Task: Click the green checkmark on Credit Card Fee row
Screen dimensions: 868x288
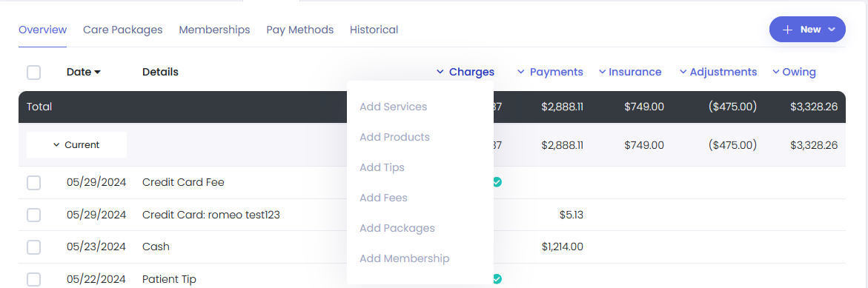Action: [x=497, y=182]
